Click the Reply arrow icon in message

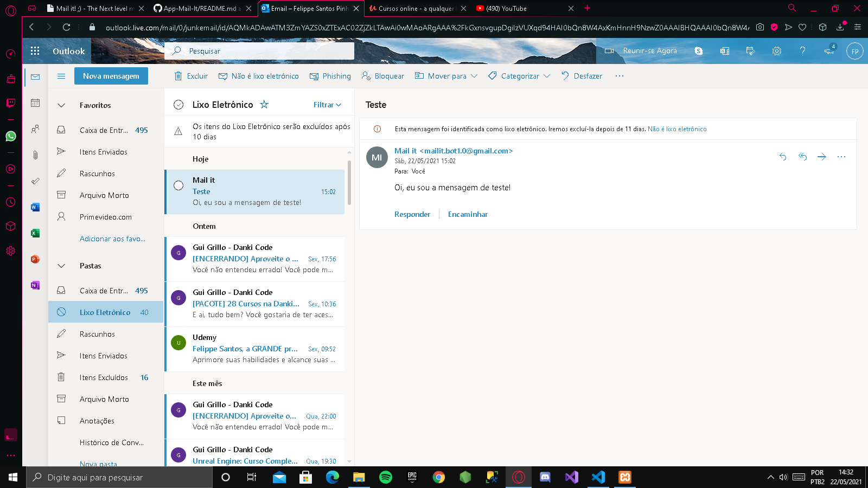point(783,157)
